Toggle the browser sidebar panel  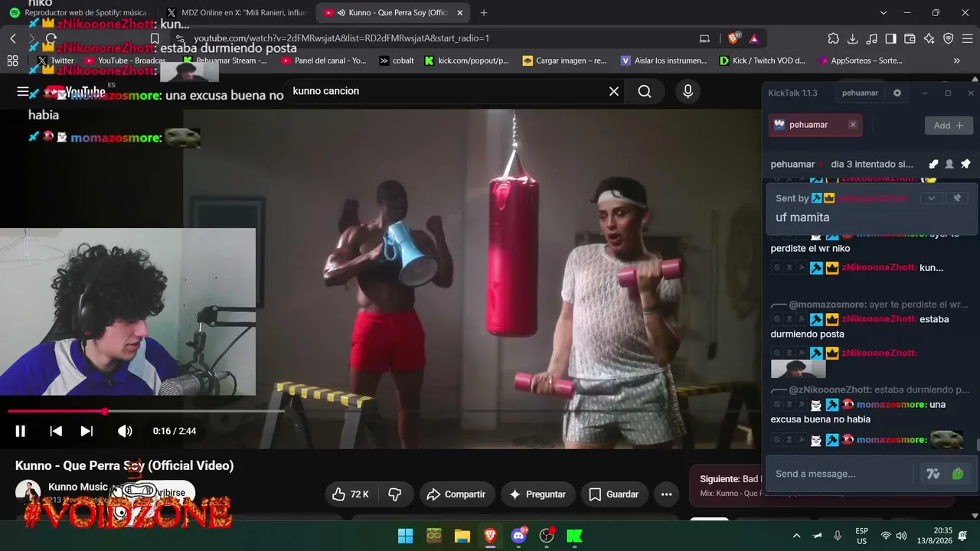click(891, 39)
